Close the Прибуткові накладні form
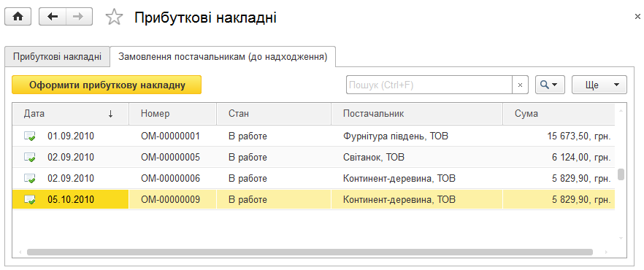644x270 pixels. click(x=637, y=17)
